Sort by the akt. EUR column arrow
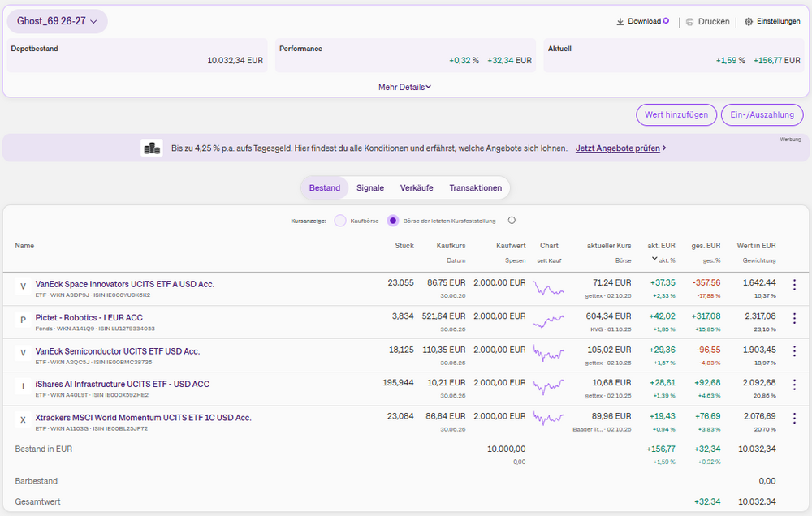The height and width of the screenshot is (516, 812). point(654,258)
